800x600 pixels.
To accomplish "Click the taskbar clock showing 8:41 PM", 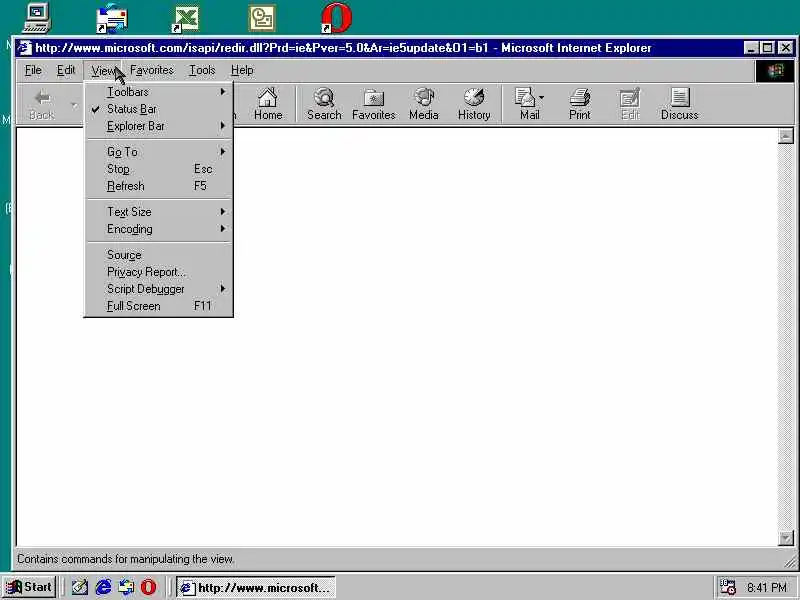I will [x=766, y=588].
